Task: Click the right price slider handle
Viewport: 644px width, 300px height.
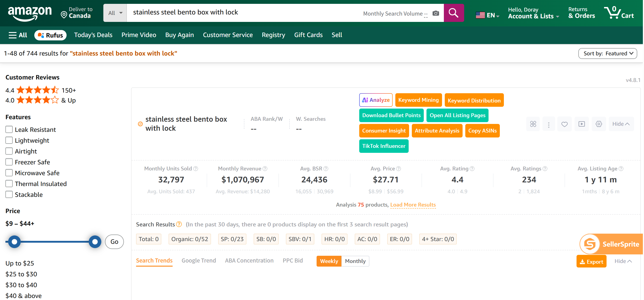Action: [x=95, y=242]
